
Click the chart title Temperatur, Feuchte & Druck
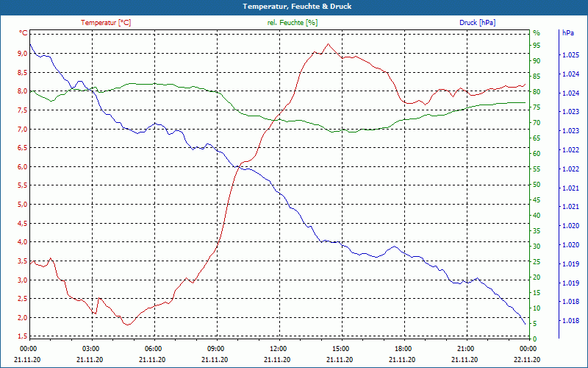(x=297, y=7)
